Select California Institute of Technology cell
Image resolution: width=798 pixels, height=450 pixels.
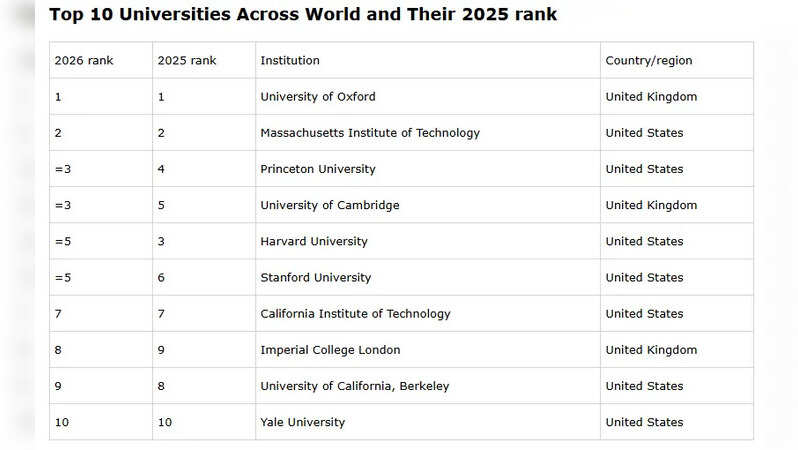[355, 314]
